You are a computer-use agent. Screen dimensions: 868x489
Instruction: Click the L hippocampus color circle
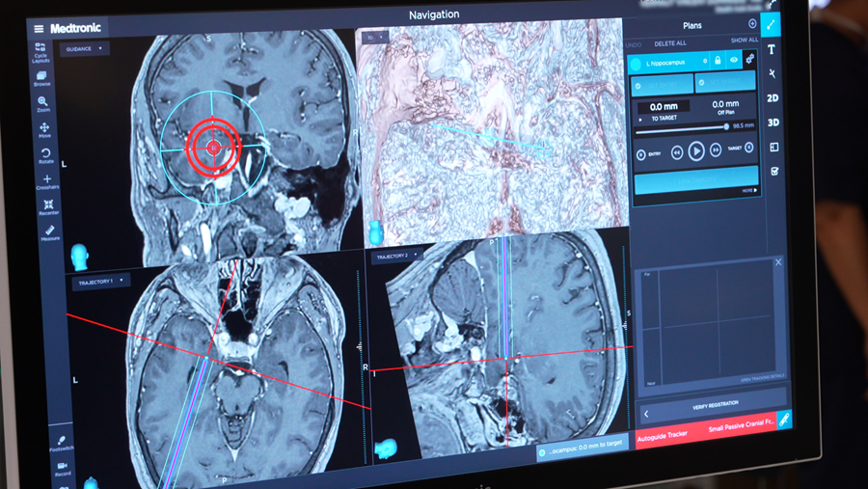[x=637, y=64]
